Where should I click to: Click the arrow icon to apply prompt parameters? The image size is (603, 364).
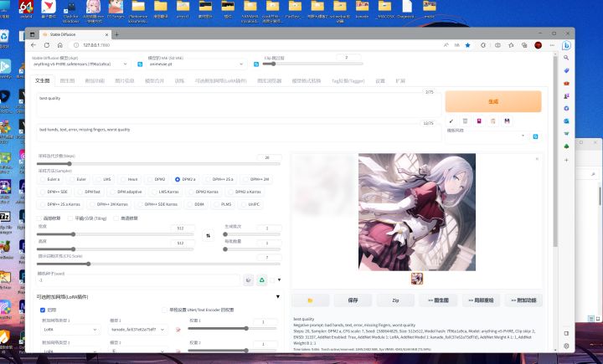451,121
